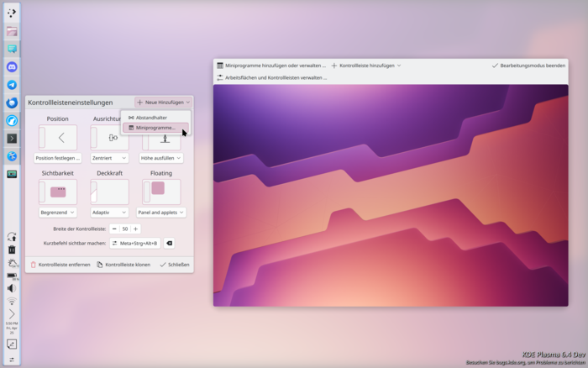This screenshot has height=368, width=588.
Task: Click the battery status tray icon
Action: point(12,276)
